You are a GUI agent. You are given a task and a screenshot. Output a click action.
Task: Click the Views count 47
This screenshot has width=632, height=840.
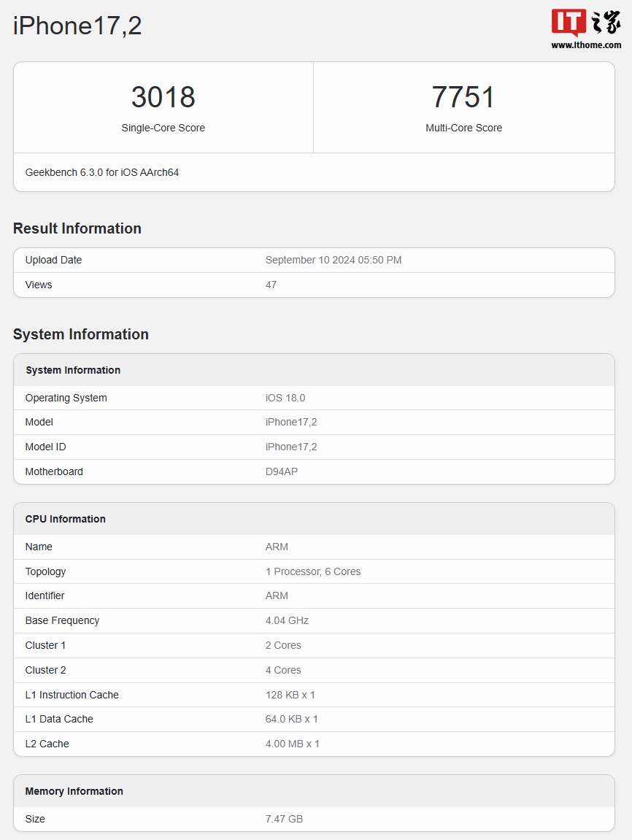pos(271,285)
